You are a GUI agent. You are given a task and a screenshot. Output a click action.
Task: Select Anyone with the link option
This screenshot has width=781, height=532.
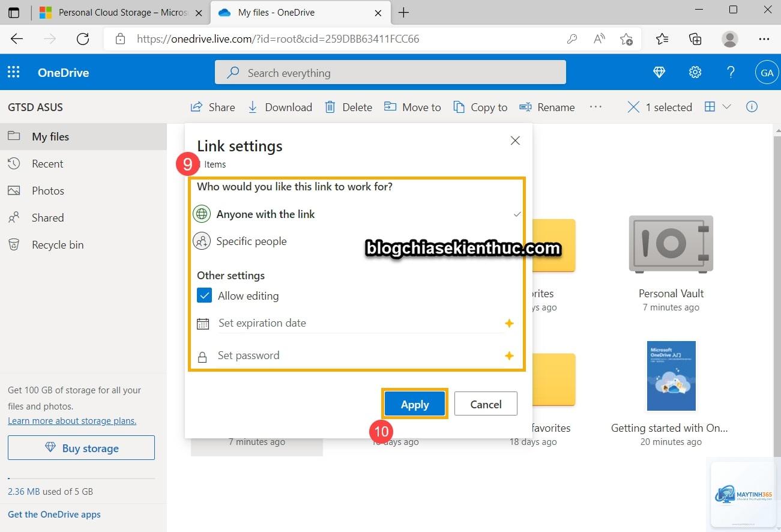[x=357, y=214]
